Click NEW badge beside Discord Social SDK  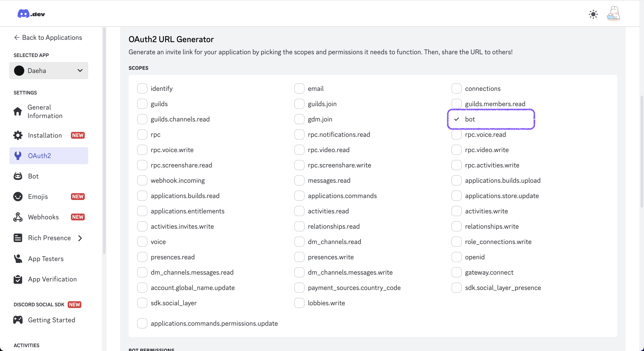tap(75, 305)
